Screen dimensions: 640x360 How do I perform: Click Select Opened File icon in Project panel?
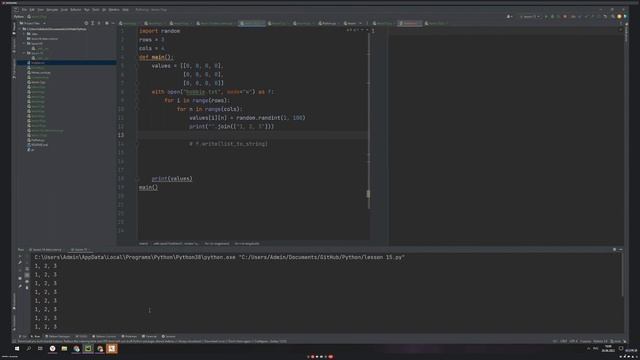(x=86, y=23)
